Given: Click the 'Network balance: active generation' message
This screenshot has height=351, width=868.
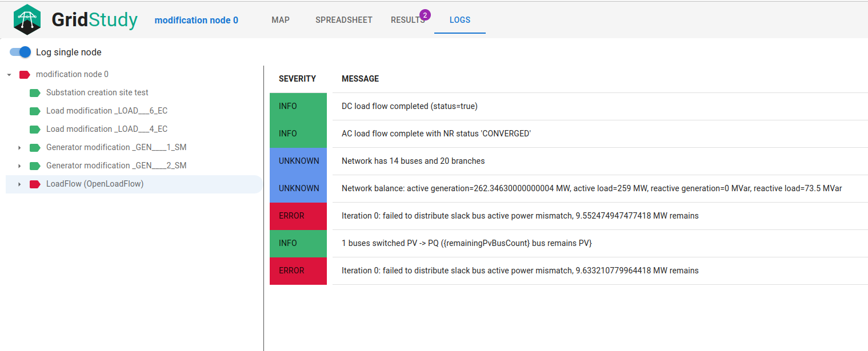Looking at the screenshot, I should pyautogui.click(x=592, y=188).
